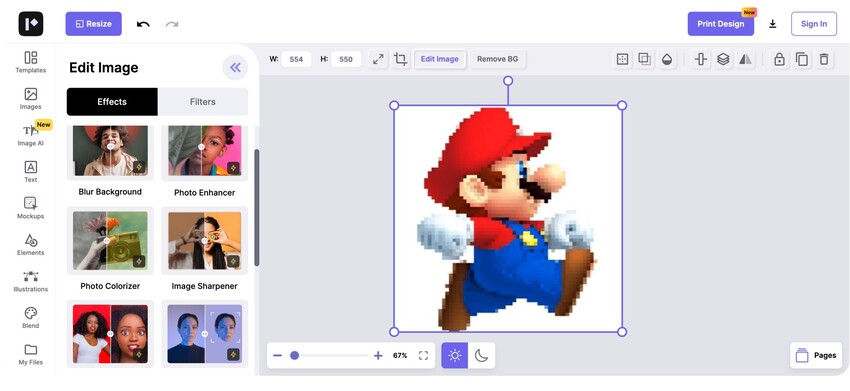Click the height H input field
This screenshot has width=850, height=391.
point(346,59)
